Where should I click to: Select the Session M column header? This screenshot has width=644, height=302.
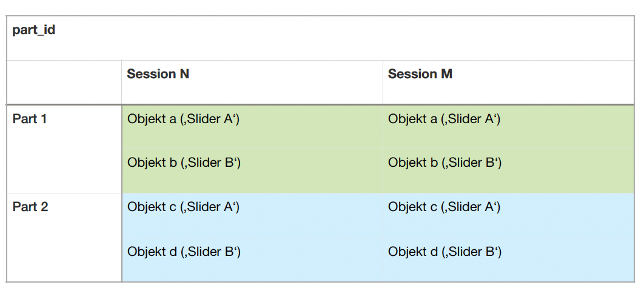coord(508,82)
